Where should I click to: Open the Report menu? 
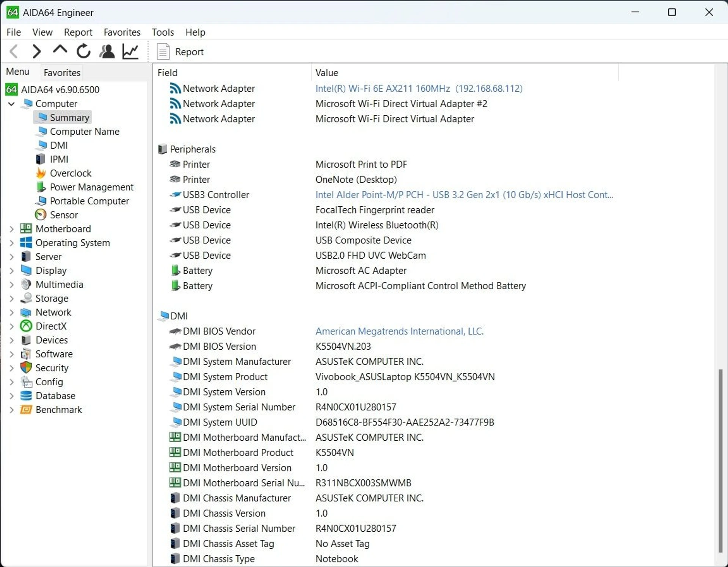(x=78, y=32)
